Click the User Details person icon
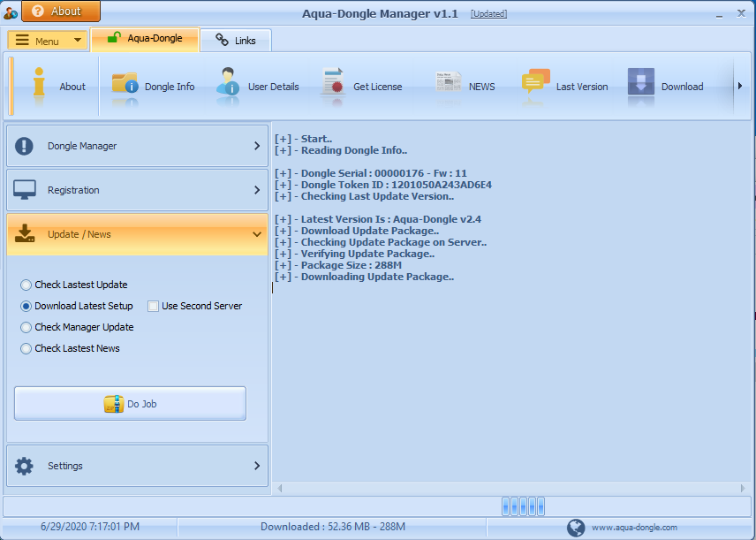This screenshot has height=540, width=756. (228, 81)
